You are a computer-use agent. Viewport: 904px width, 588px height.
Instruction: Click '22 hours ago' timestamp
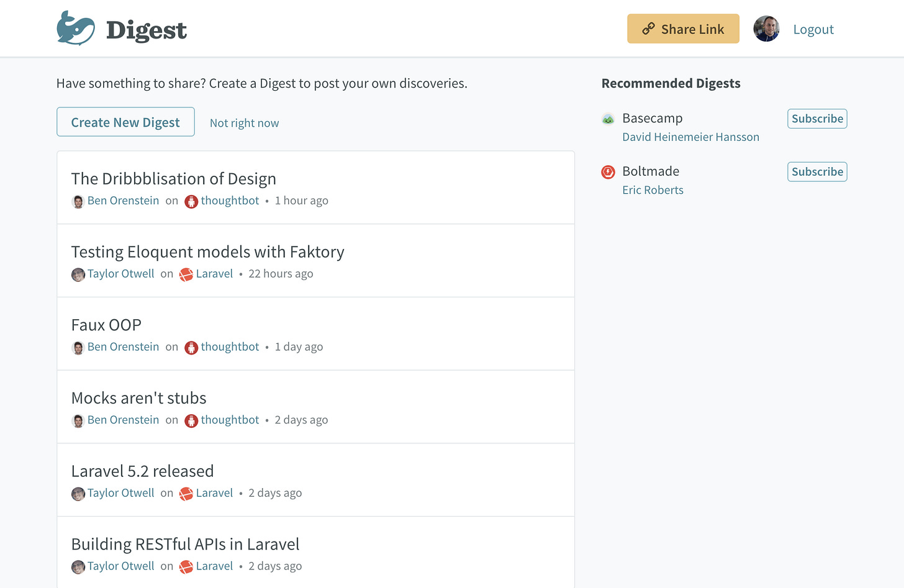pyautogui.click(x=281, y=274)
